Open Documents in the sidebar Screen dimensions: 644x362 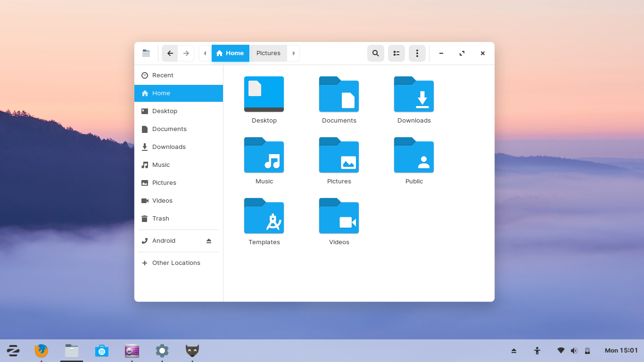coord(179,129)
